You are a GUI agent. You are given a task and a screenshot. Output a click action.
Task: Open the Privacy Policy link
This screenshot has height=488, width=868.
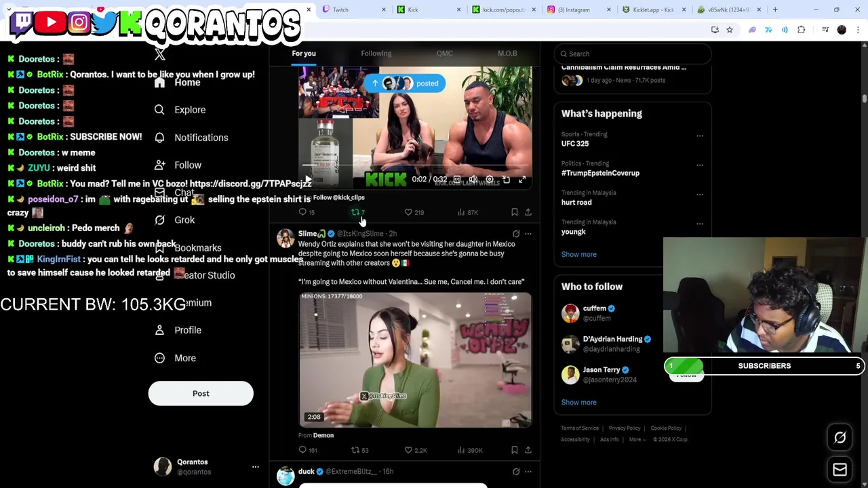click(x=625, y=428)
